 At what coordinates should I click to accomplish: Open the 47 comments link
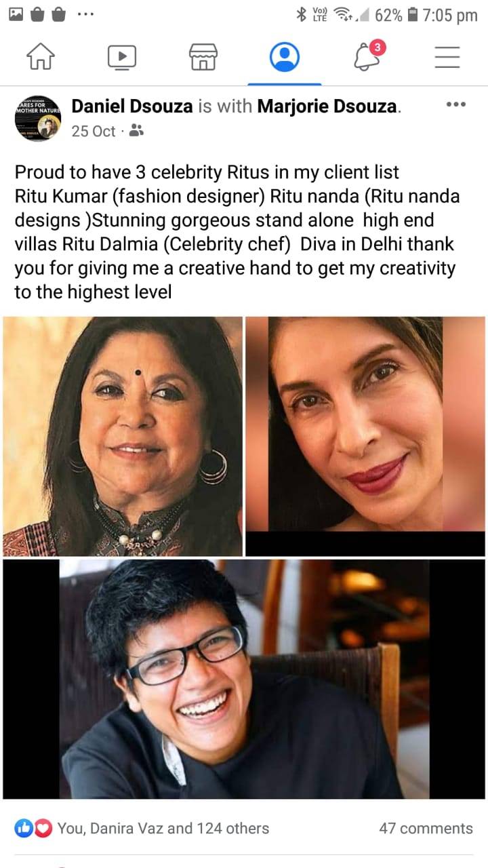pos(426,828)
